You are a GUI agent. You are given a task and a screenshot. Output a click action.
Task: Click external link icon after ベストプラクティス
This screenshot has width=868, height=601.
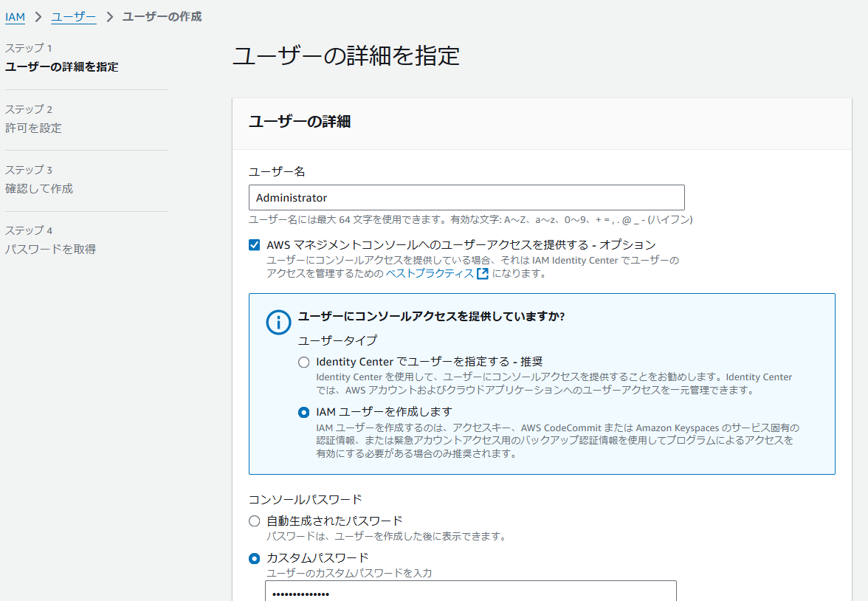click(x=483, y=273)
